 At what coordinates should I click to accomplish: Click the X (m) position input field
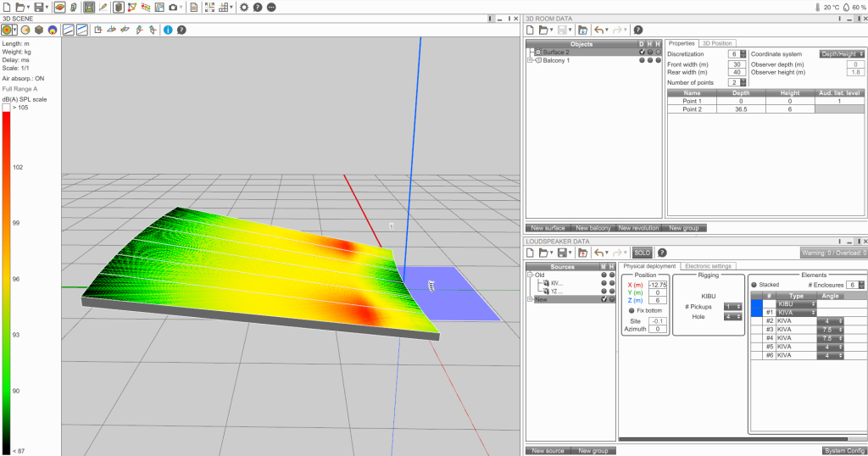coord(658,285)
